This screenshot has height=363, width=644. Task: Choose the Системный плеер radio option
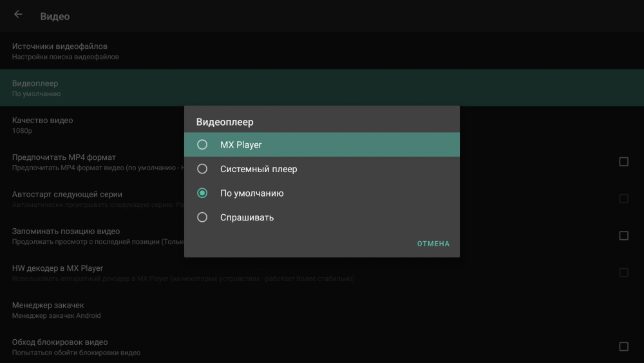[x=202, y=169]
